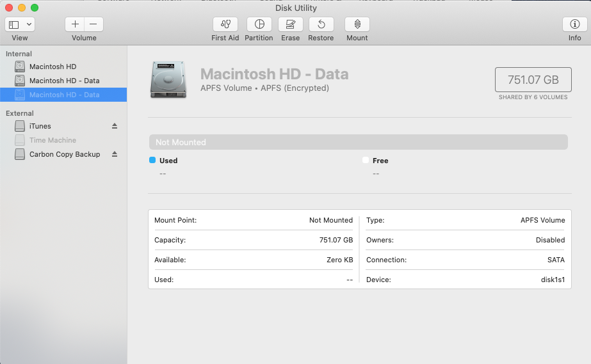Open the View dropdown chevron

pos(29,24)
